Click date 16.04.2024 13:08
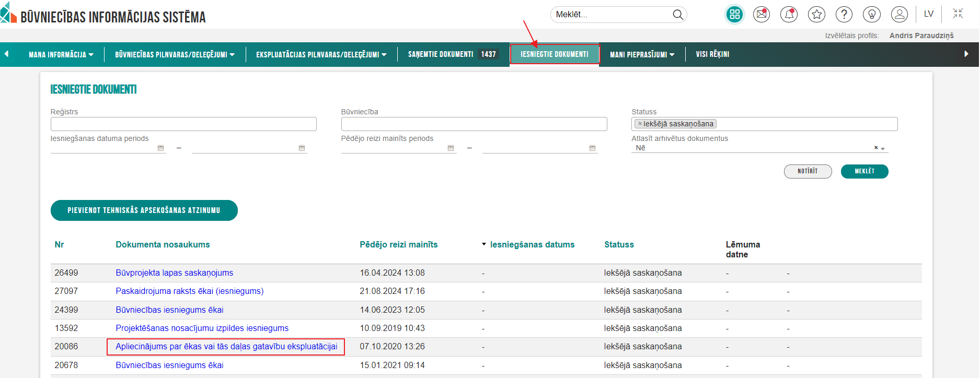 click(x=393, y=273)
